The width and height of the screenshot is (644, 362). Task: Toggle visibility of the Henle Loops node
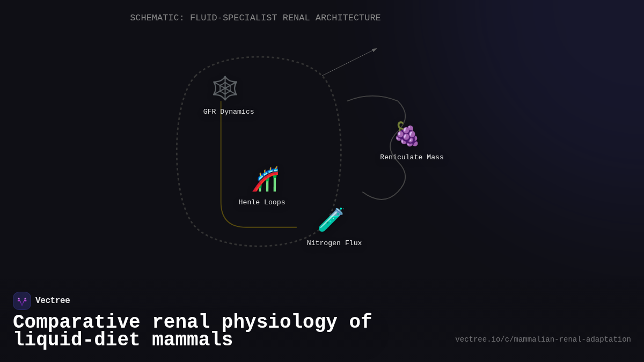point(262,202)
